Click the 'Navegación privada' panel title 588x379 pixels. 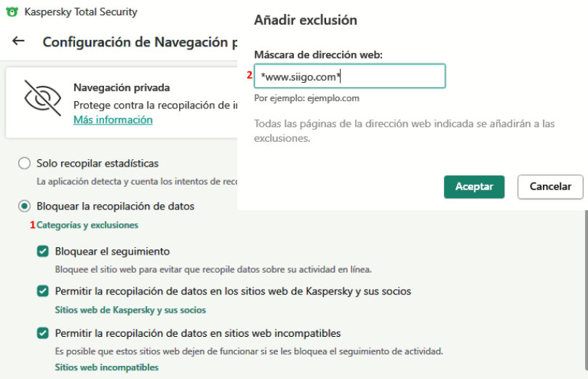[x=122, y=88]
